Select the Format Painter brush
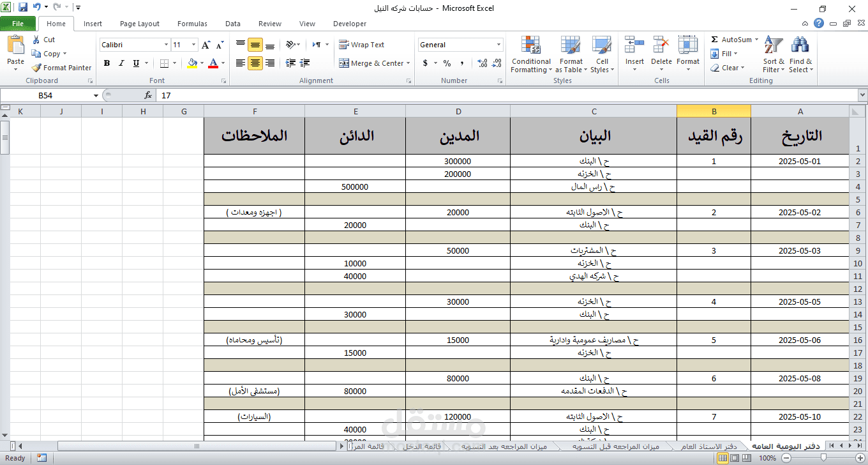868x465 pixels. click(x=36, y=68)
